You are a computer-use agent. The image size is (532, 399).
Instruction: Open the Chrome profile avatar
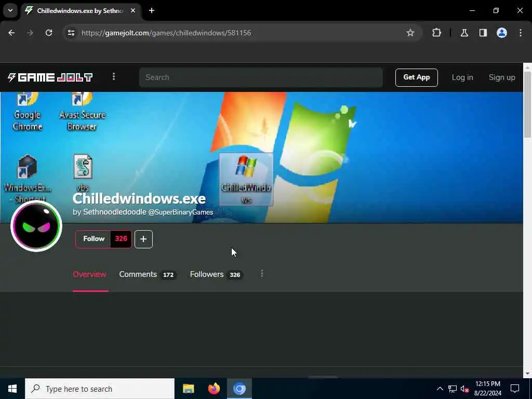pos(502,33)
